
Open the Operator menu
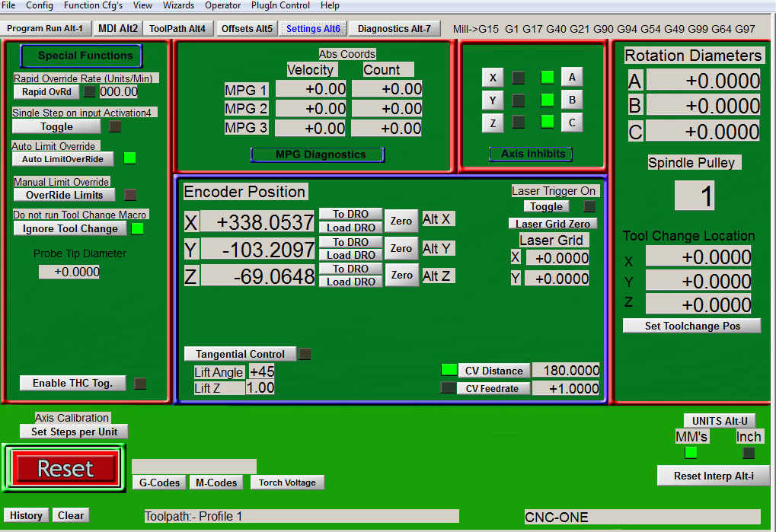pos(222,5)
